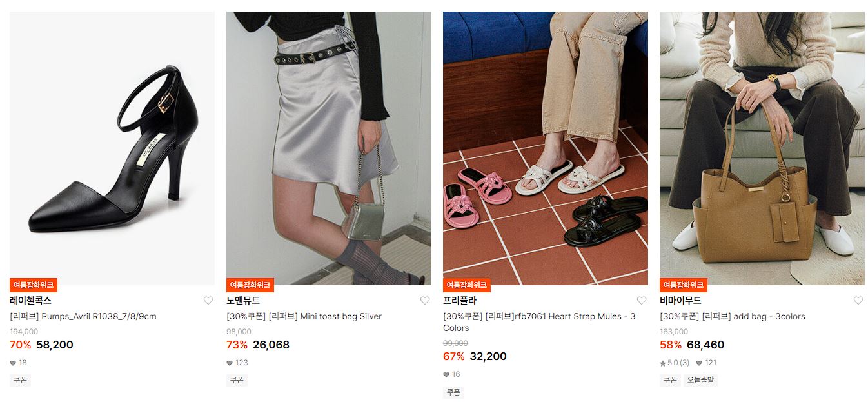
Task: Click 여름잡화위크 badge on the mules image
Action: pos(467,285)
